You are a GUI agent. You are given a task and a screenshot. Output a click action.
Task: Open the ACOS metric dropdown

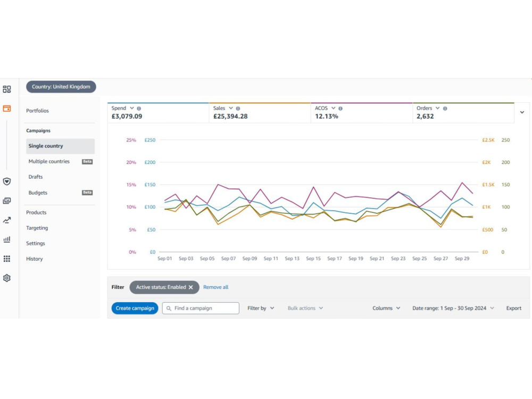click(333, 108)
